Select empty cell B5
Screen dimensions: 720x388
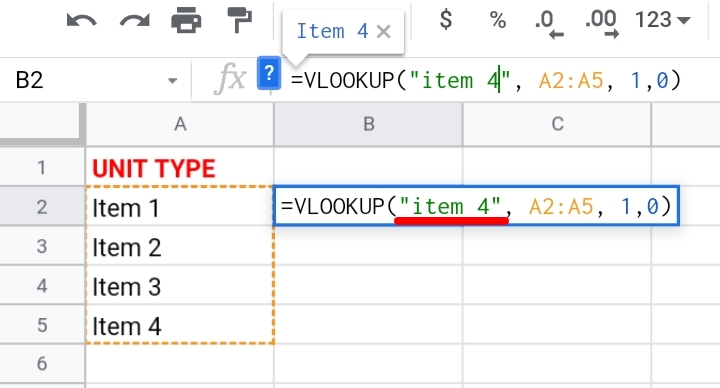[369, 325]
